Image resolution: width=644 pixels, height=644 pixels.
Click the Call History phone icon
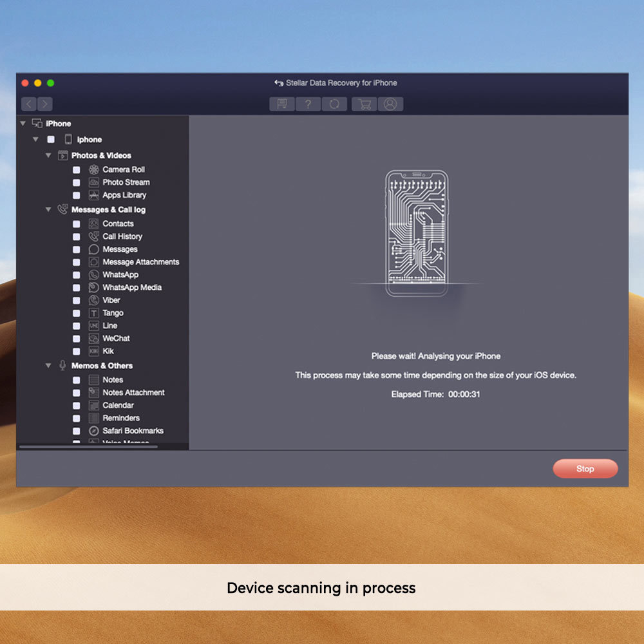(94, 236)
